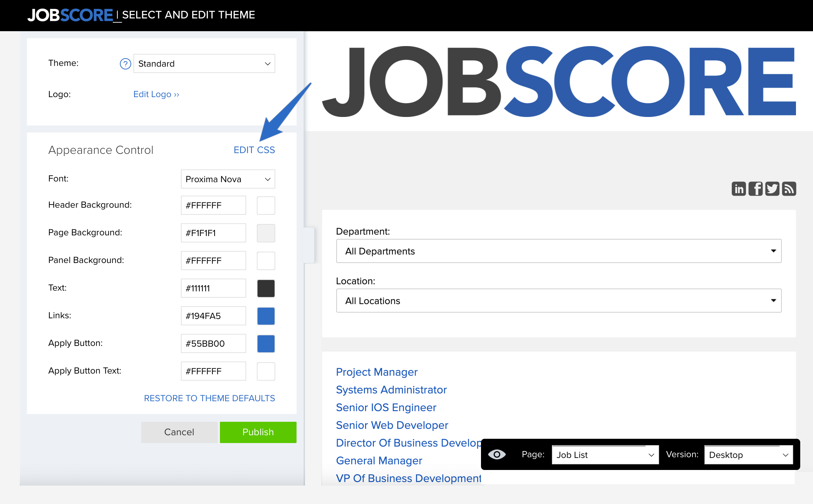The image size is (813, 504).
Task: Open the RSS feed icon
Action: coord(789,189)
